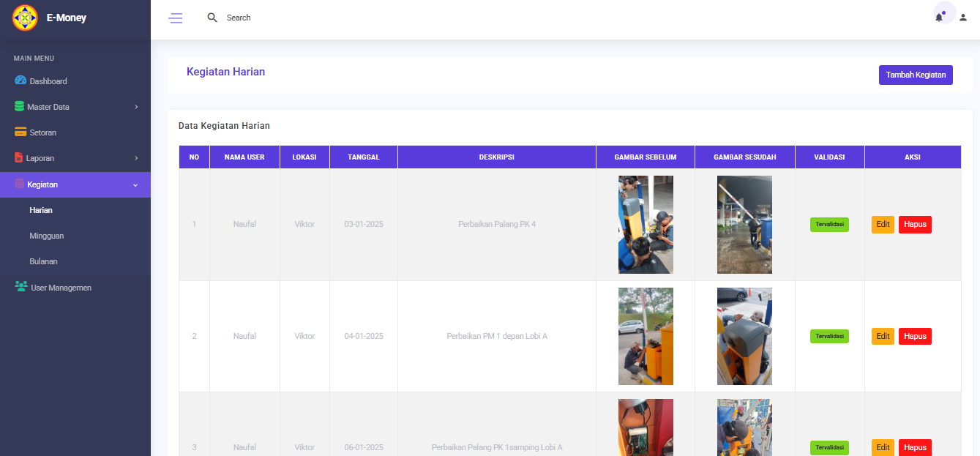Open the before image of row 1
The height and width of the screenshot is (456, 980).
tap(646, 224)
